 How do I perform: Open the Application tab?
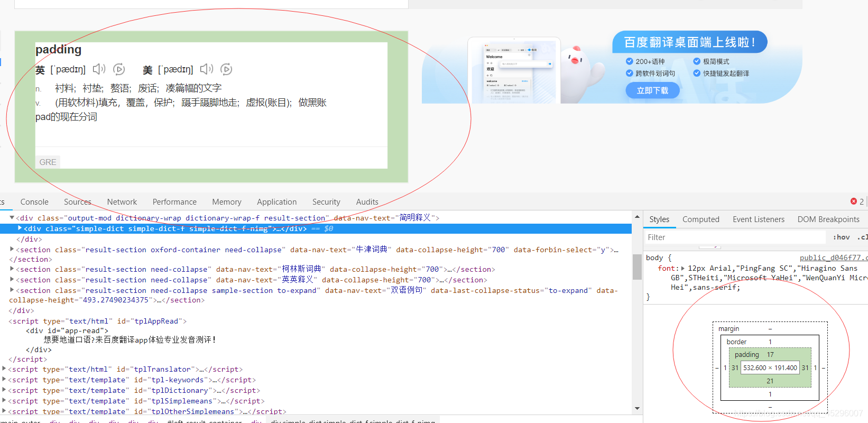(x=277, y=202)
